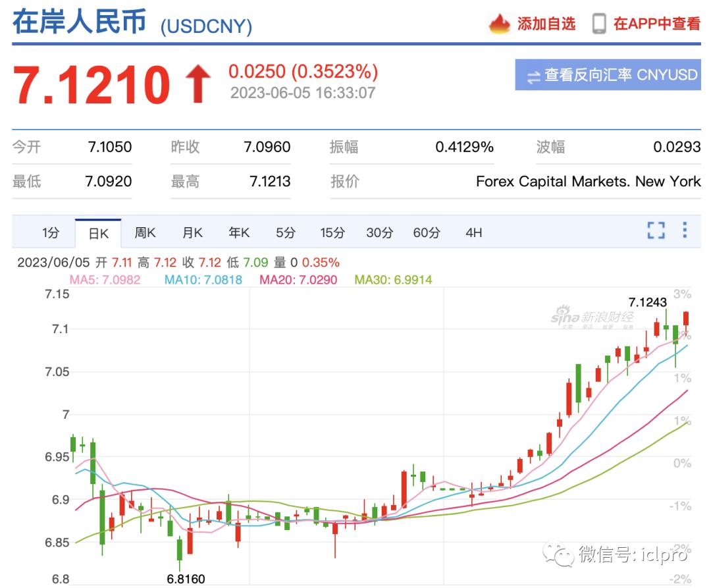Switch to the 15分 tab
Viewport: 711px width, 588px height.
coord(332,233)
